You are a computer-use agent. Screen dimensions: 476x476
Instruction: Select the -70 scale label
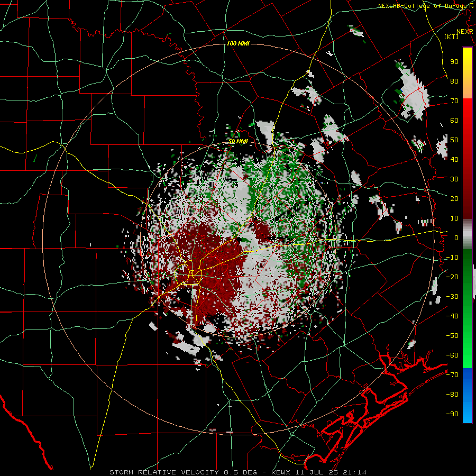pyautogui.click(x=452, y=374)
